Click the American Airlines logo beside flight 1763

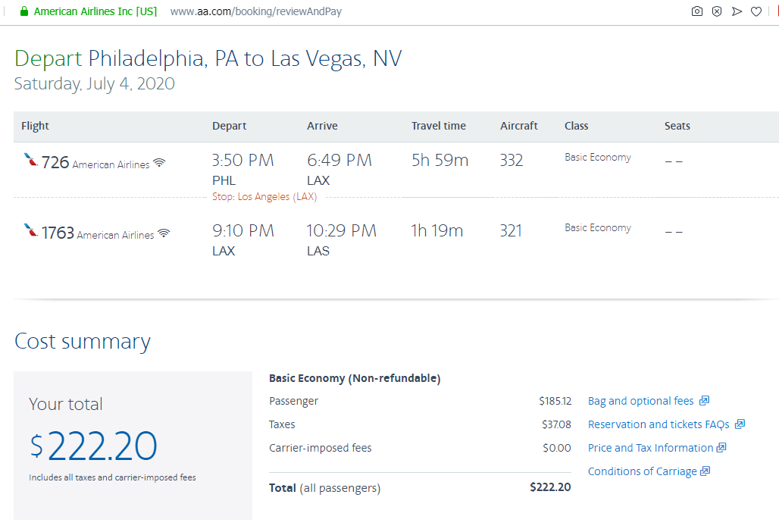30,230
